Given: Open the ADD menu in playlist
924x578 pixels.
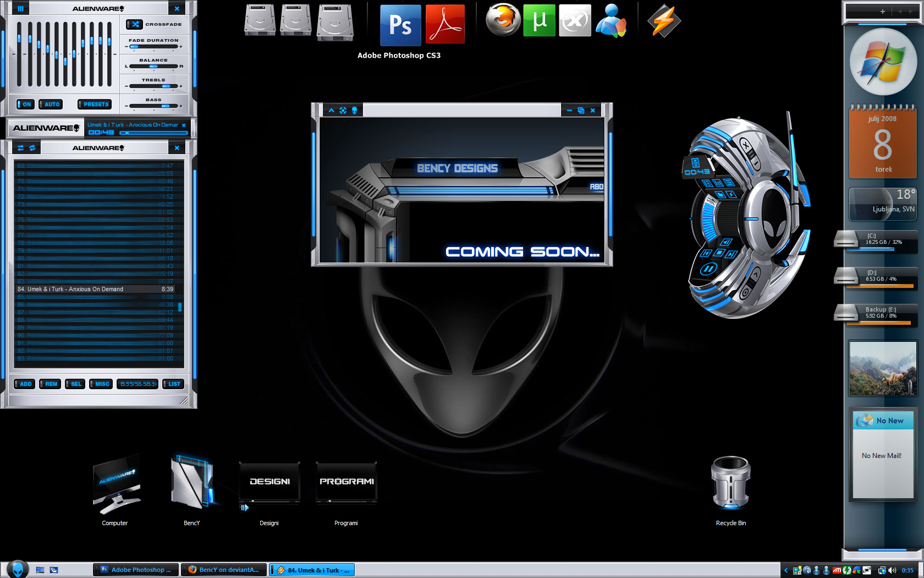Looking at the screenshot, I should click(24, 384).
